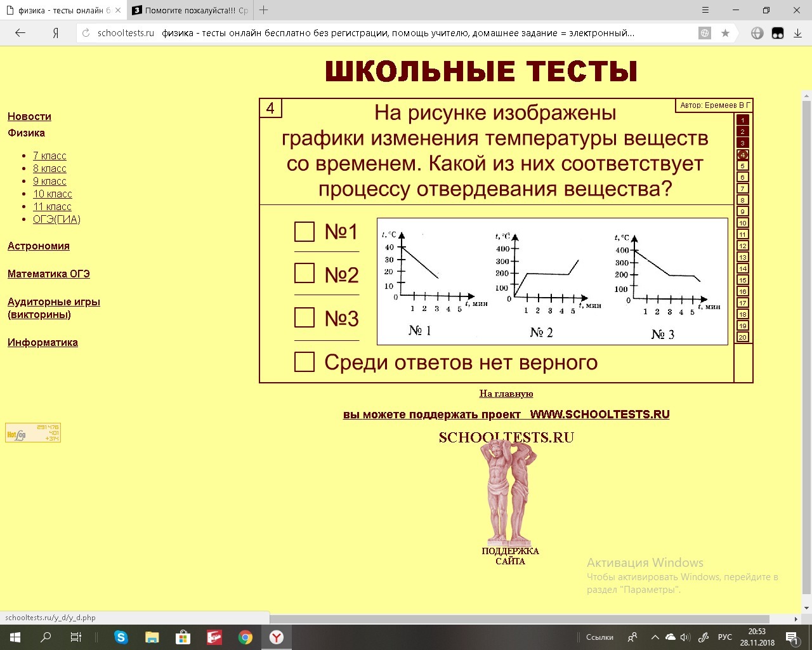This screenshot has width=812, height=650.
Task: Switch to the 'Помогите пожалуйста!!!' tab
Action: point(190,10)
